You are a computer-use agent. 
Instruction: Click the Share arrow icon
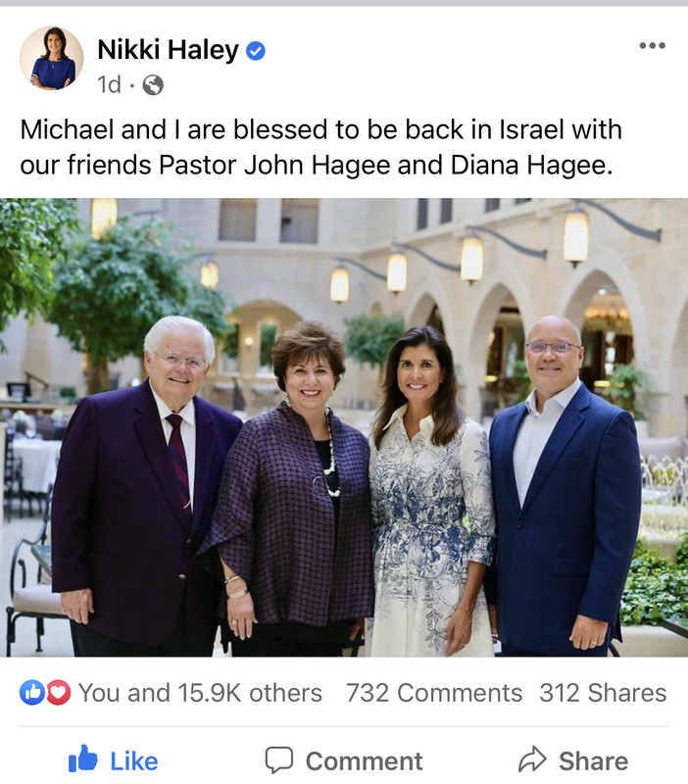pyautogui.click(x=532, y=759)
